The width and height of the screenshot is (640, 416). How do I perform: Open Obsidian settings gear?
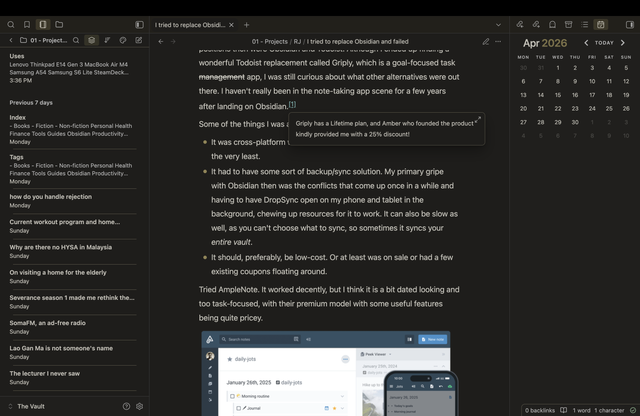tap(140, 406)
